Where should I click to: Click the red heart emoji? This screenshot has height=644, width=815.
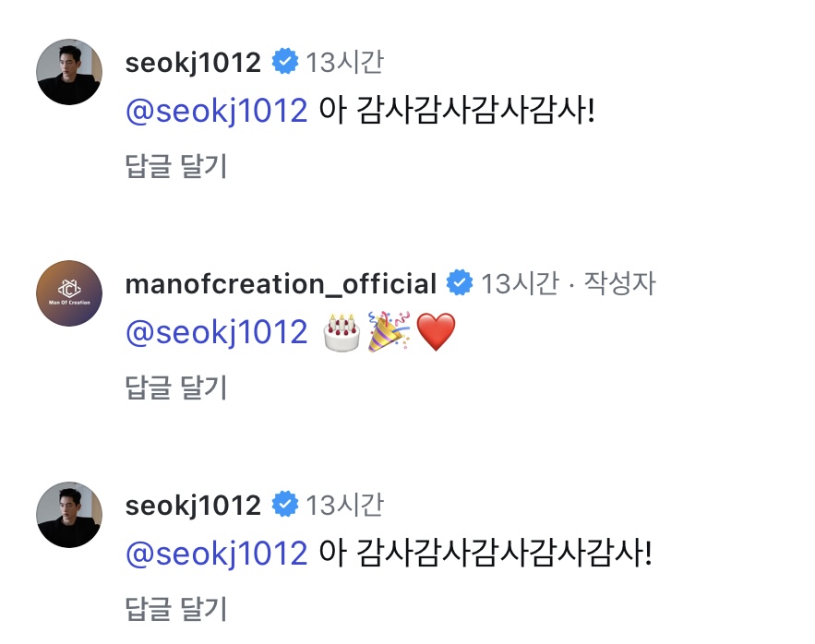tap(436, 332)
